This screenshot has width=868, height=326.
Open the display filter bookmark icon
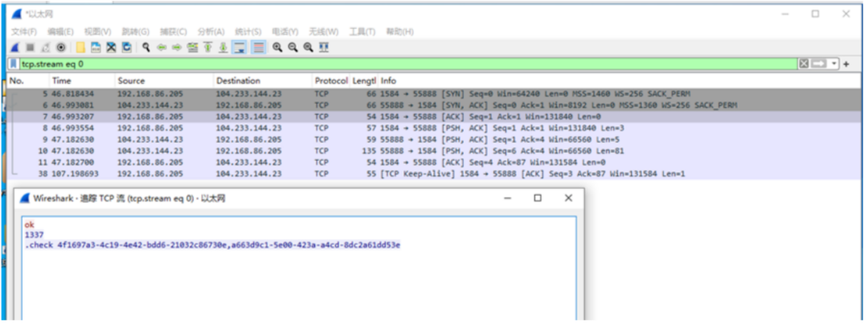(x=14, y=64)
